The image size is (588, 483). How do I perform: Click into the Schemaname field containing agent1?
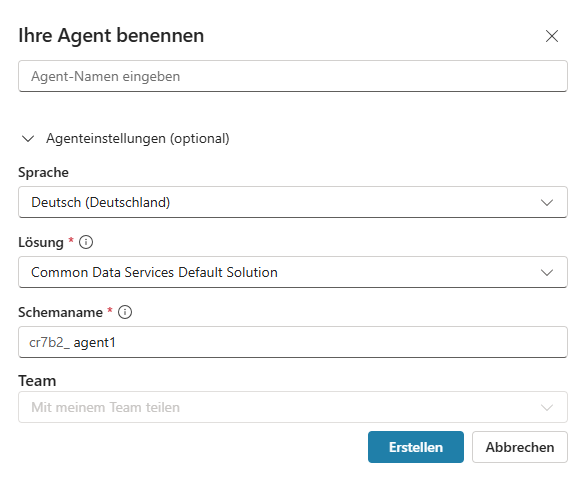click(293, 342)
